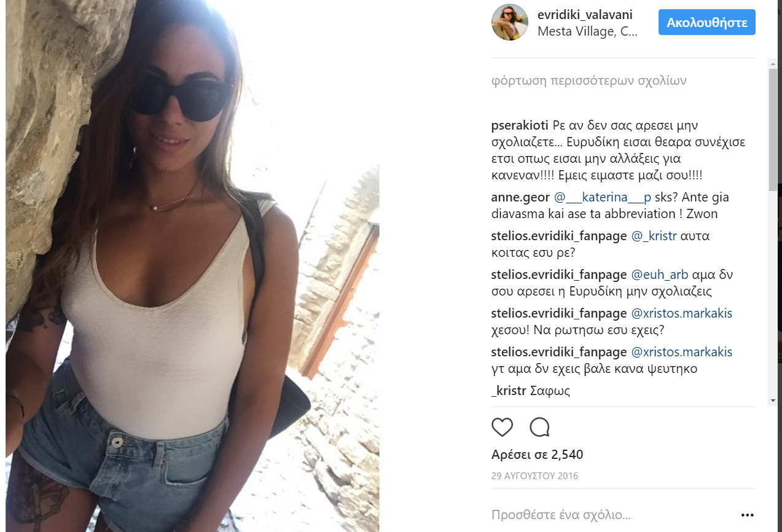The image size is (782, 532).
Task: Click the comments scrollbar up arrow
Action: pos(773,63)
